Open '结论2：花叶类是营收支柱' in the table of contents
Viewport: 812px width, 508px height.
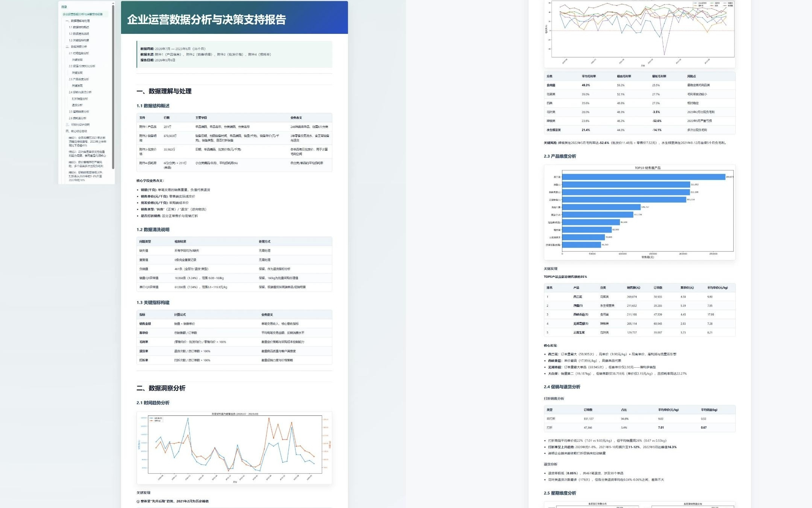(x=87, y=154)
